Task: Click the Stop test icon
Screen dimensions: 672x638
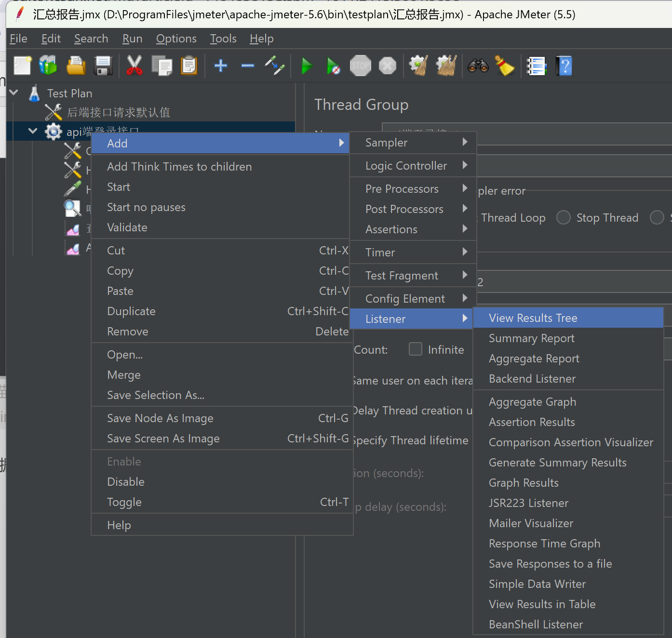Action: pos(360,66)
